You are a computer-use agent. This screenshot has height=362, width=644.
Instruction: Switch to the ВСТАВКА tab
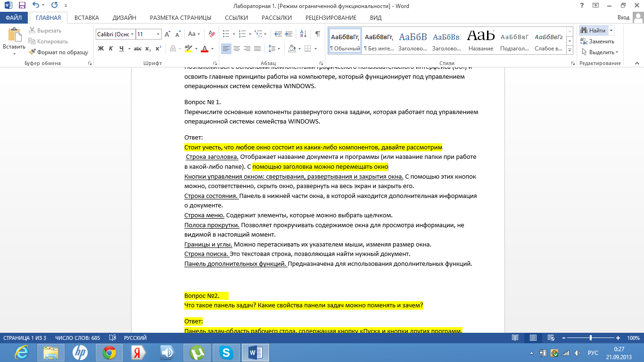pos(87,18)
